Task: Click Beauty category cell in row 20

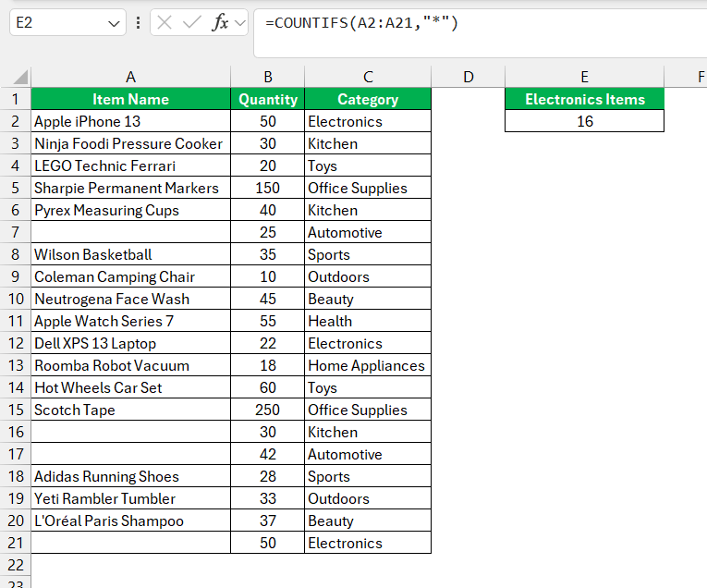Action: [368, 521]
